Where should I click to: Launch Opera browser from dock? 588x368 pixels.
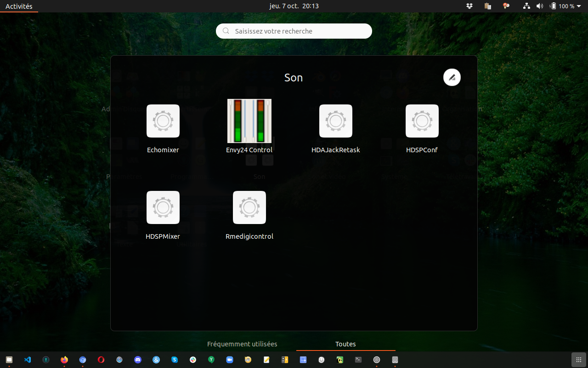(x=101, y=360)
